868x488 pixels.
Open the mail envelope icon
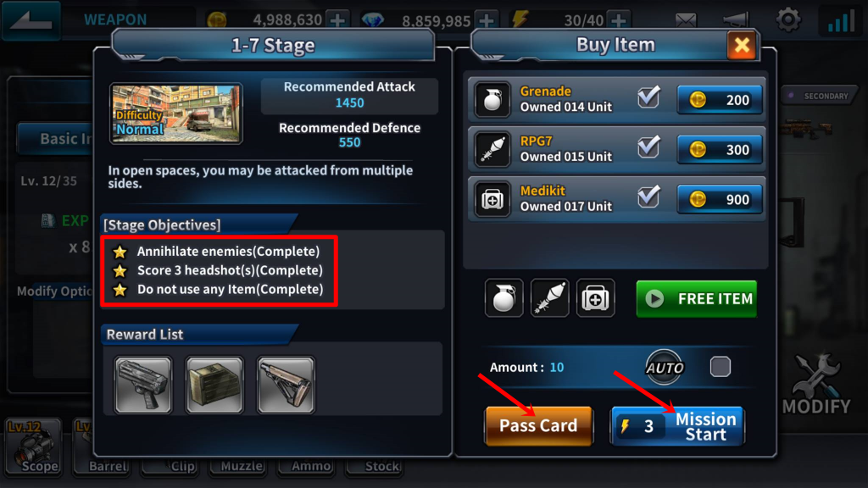pyautogui.click(x=685, y=20)
